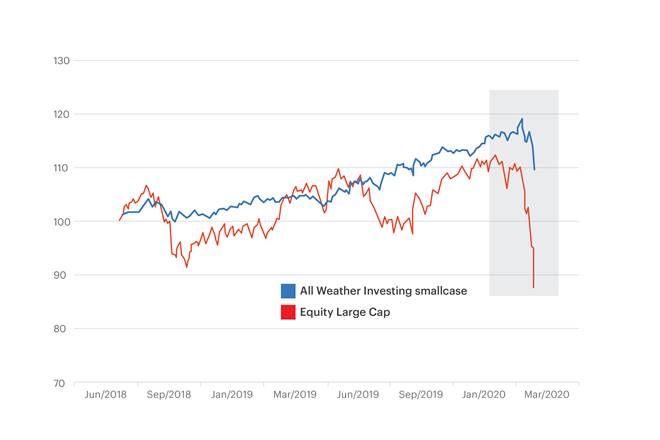The width and height of the screenshot is (660, 440).
Task: Click the Sep/2018 x-axis label
Action: (x=168, y=396)
